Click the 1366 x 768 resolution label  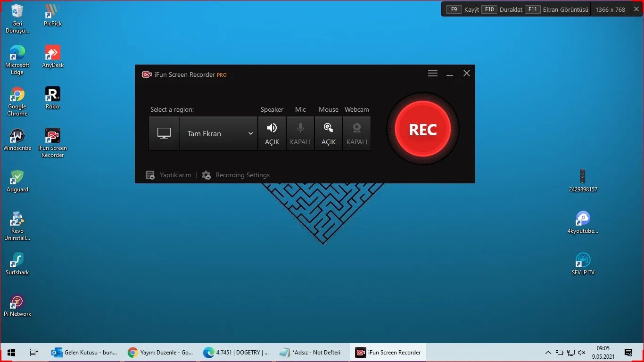tap(610, 9)
